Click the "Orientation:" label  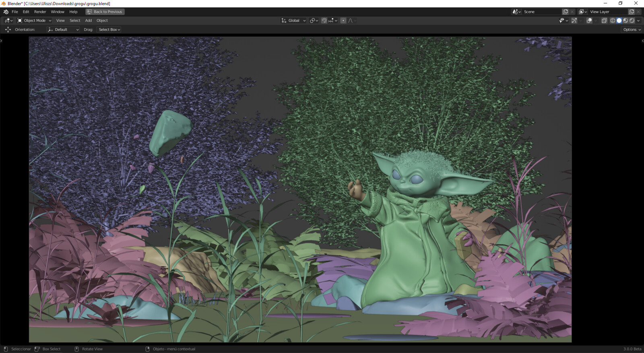(25, 29)
